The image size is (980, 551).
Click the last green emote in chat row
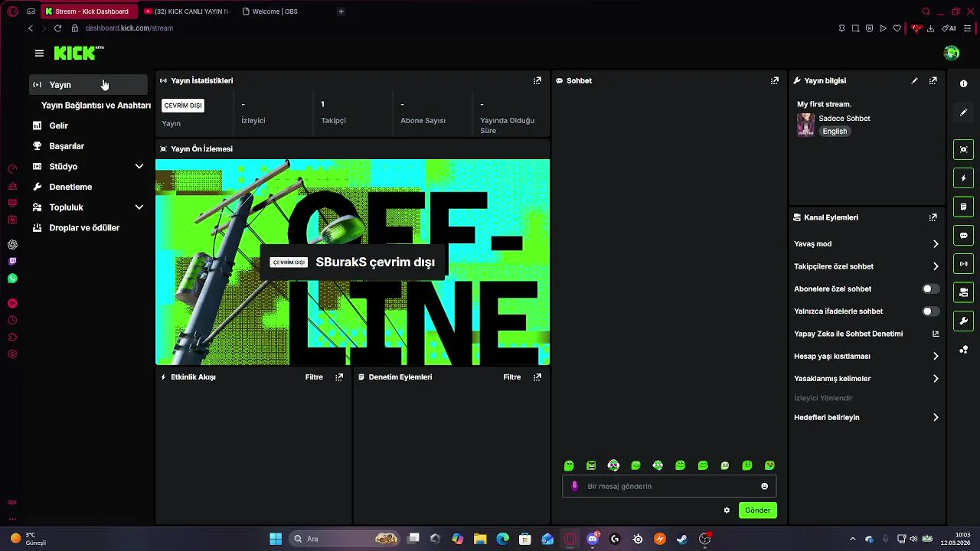click(x=769, y=465)
